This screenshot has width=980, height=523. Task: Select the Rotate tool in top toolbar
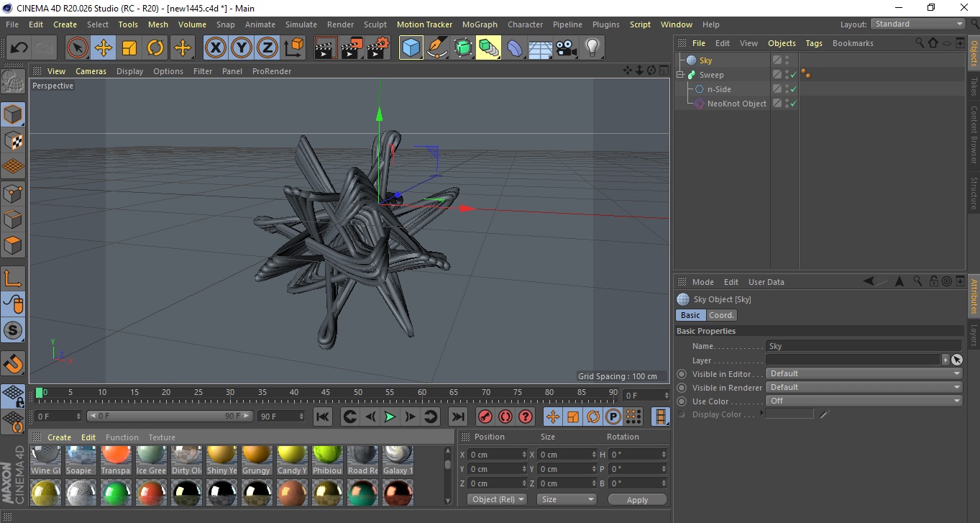point(155,48)
